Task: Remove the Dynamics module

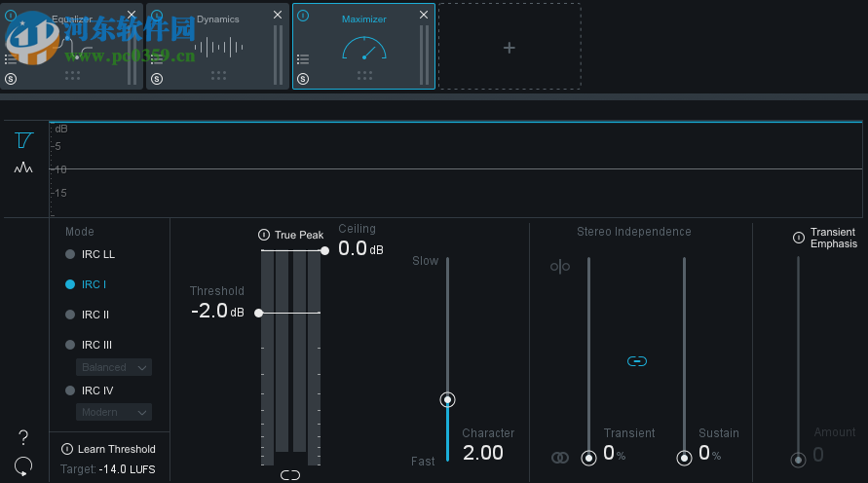Action: click(278, 15)
